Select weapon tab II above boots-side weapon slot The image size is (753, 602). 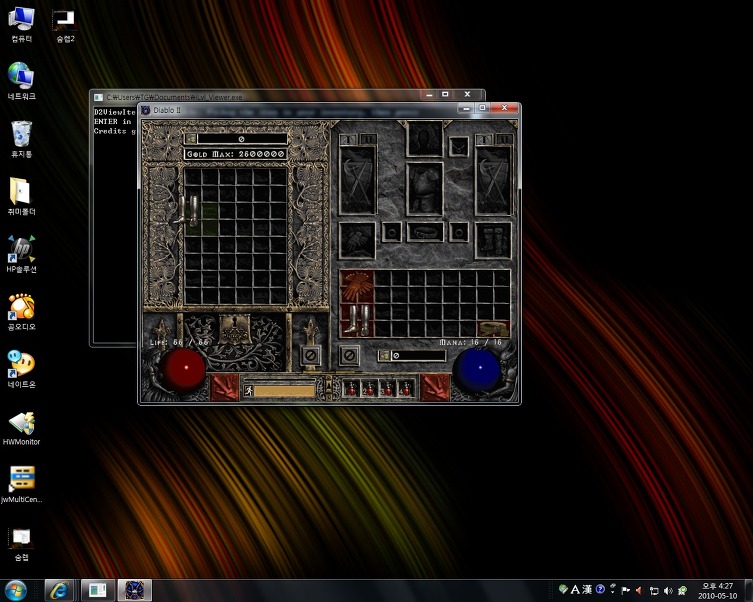tap(504, 140)
